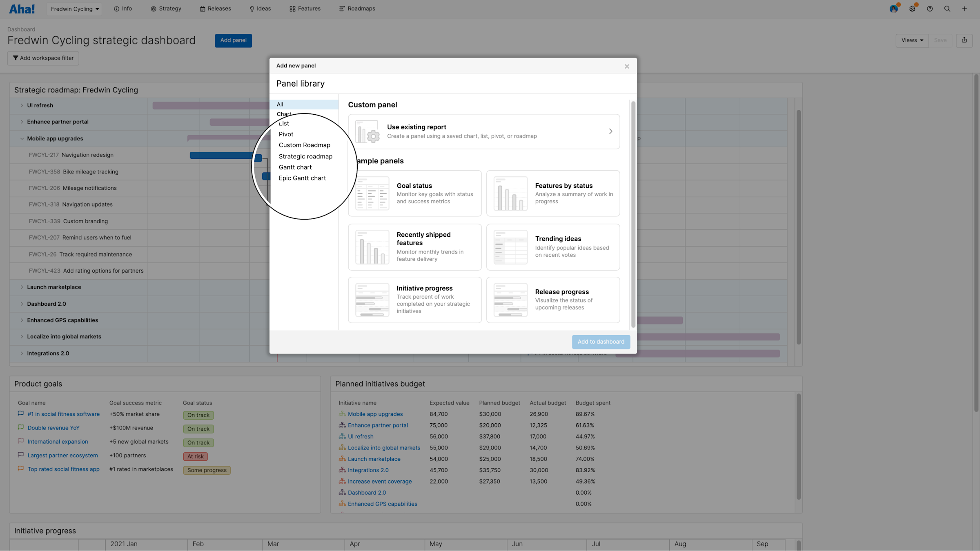Open the user avatar menu

click(893, 9)
